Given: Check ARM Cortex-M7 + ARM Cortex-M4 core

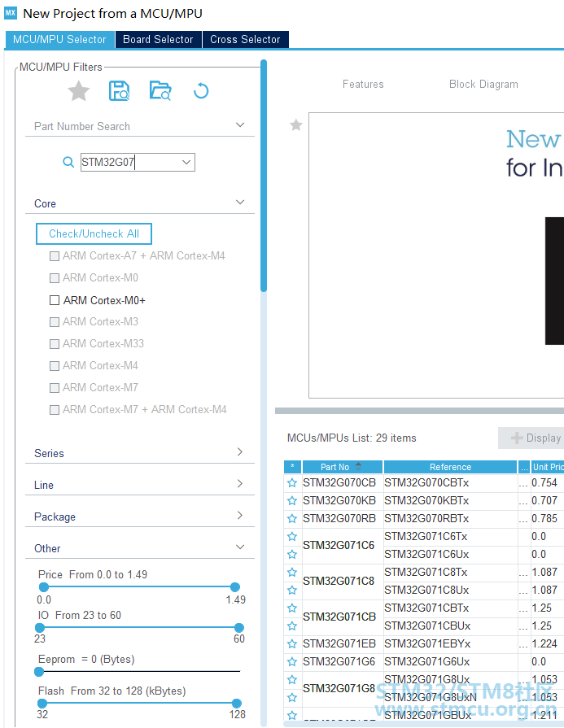Looking at the screenshot, I should [x=55, y=410].
